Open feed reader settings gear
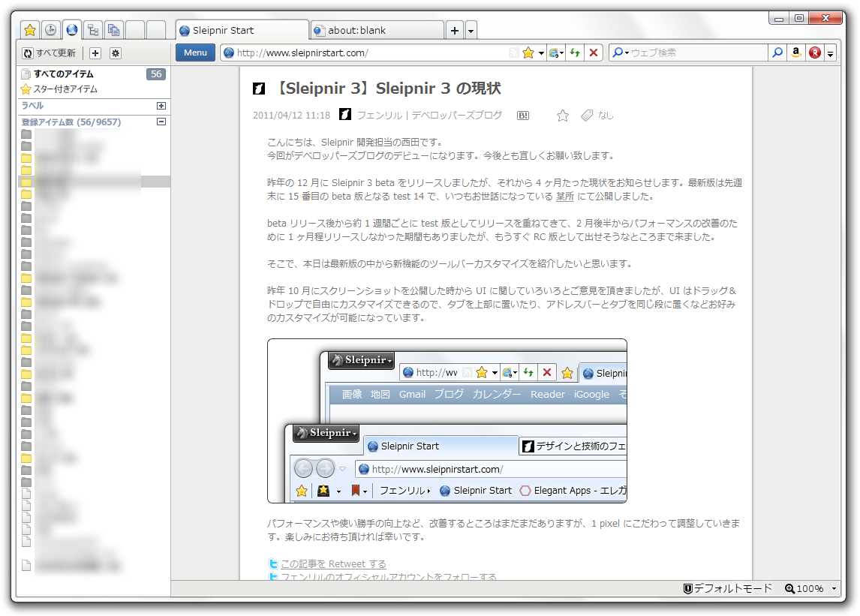The height and width of the screenshot is (616, 860). [x=115, y=53]
